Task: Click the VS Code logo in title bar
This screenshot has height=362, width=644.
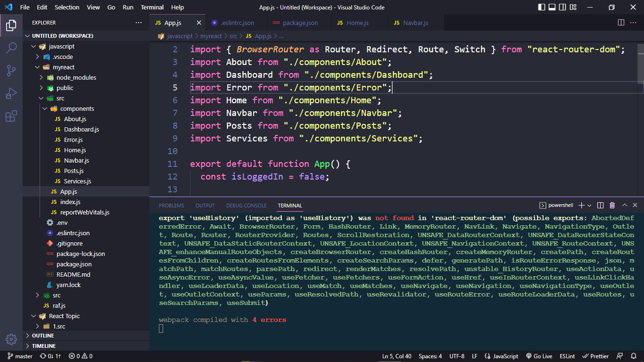Action: [8, 7]
